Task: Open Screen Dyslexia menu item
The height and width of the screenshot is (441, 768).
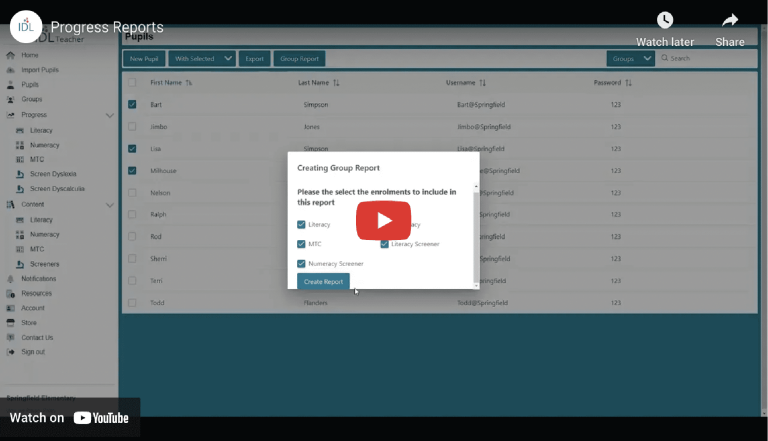Action: (x=53, y=174)
